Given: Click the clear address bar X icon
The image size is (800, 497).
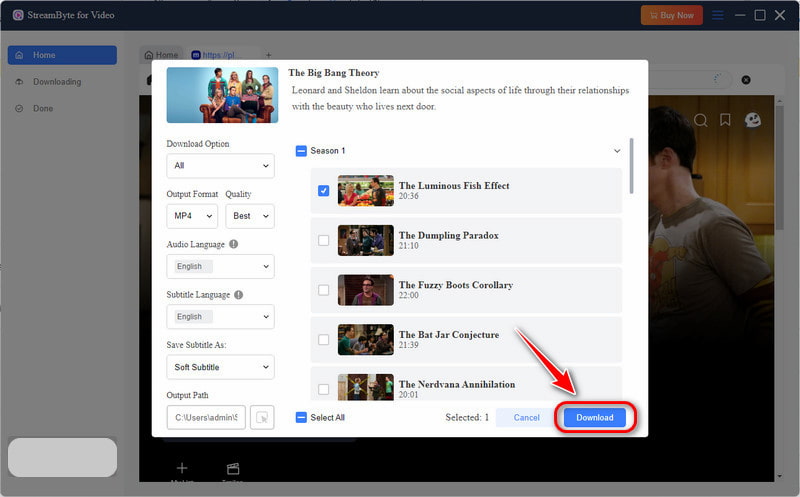Looking at the screenshot, I should pos(746,80).
